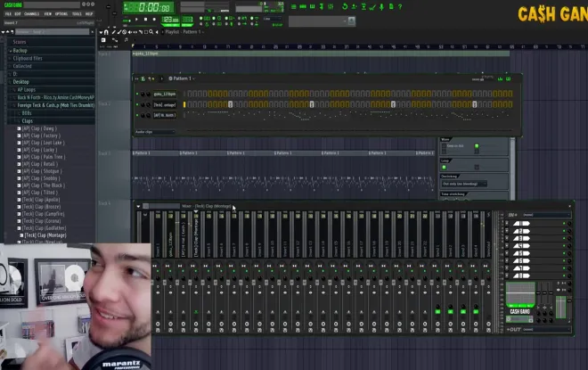Open the EDIT menu
The height and width of the screenshot is (370, 588).
tap(18, 14)
